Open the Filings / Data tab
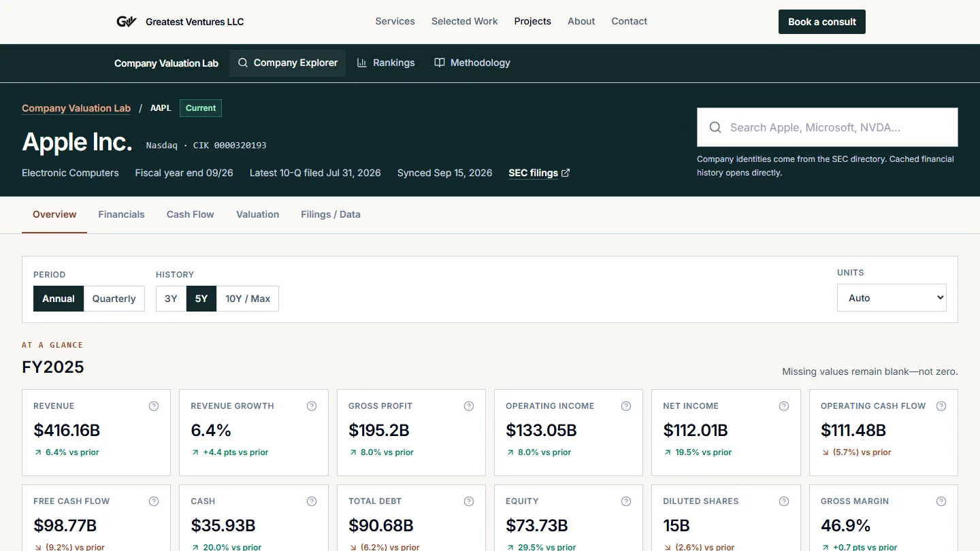 point(331,214)
